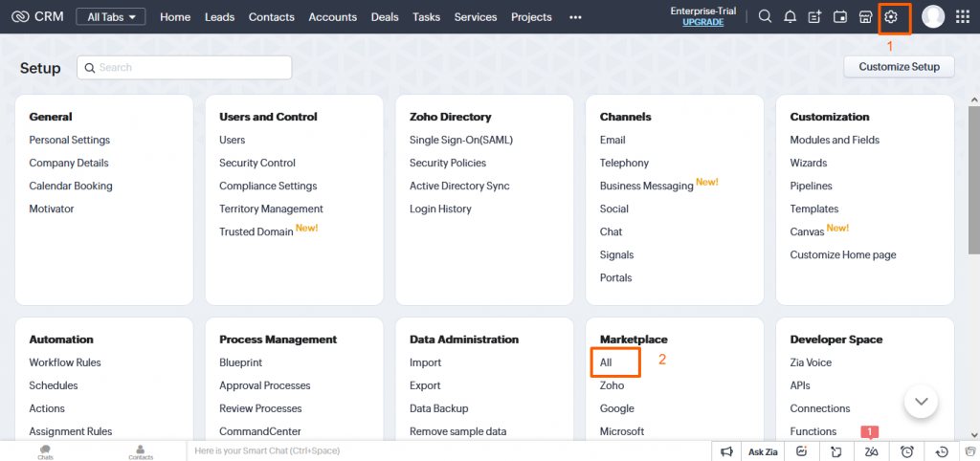Open the notifications bell icon
This screenshot has width=980, height=461.
[x=790, y=17]
